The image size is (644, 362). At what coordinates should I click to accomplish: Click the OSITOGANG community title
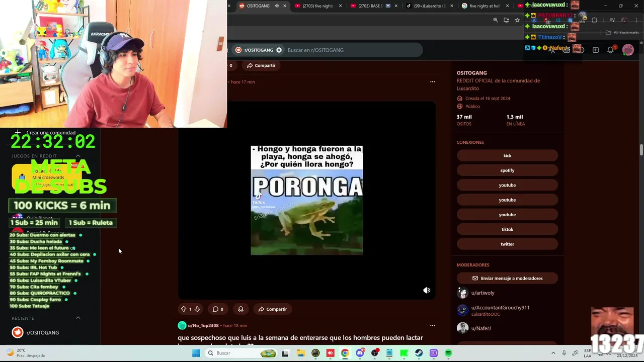click(471, 73)
